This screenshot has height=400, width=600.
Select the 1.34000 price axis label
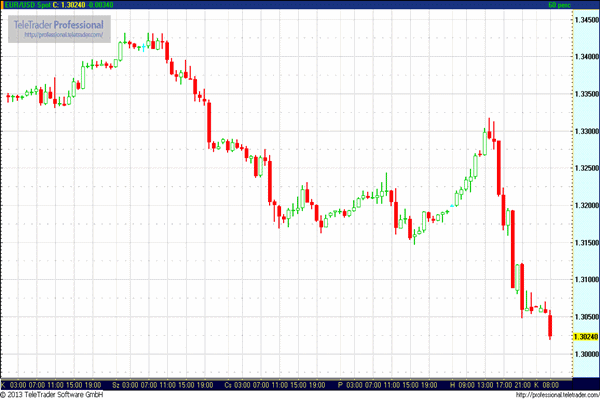(585, 57)
